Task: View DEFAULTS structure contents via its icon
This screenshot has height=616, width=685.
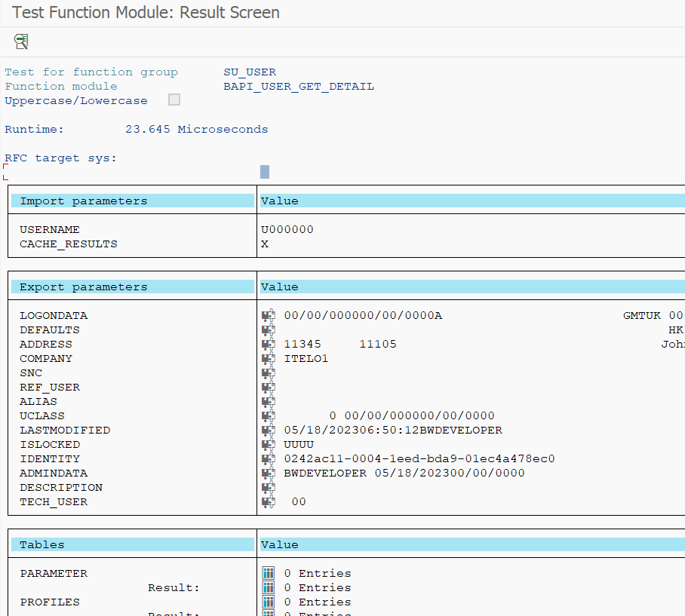Action: coord(269,329)
